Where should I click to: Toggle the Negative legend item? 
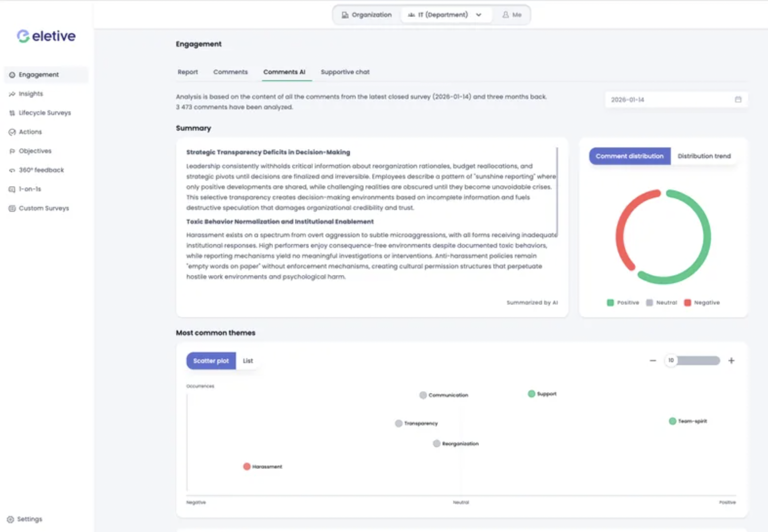[702, 303]
